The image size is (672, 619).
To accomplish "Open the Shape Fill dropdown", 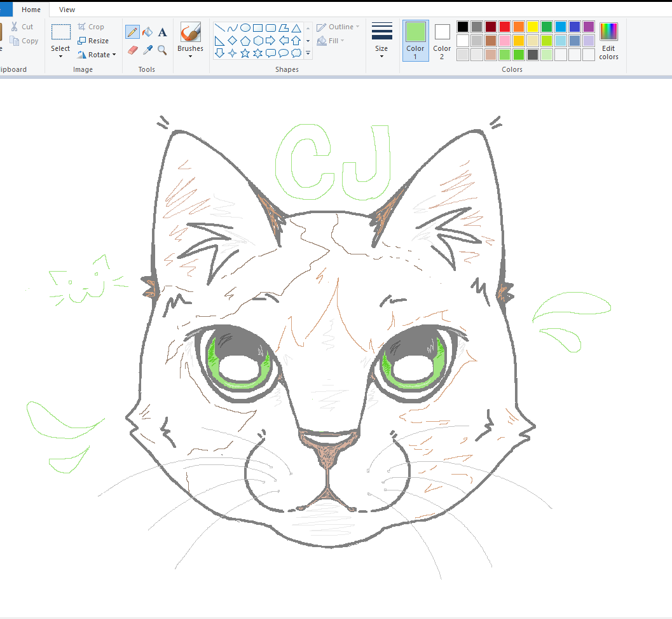I will [x=331, y=41].
